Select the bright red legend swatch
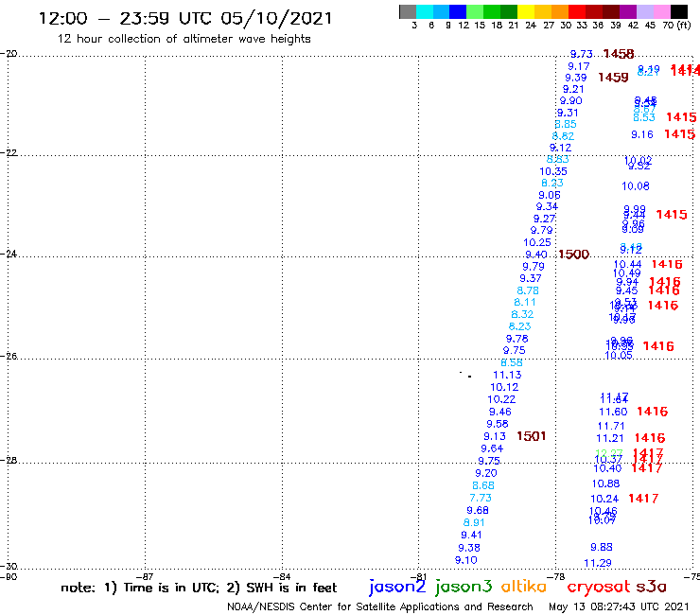 coord(577,11)
